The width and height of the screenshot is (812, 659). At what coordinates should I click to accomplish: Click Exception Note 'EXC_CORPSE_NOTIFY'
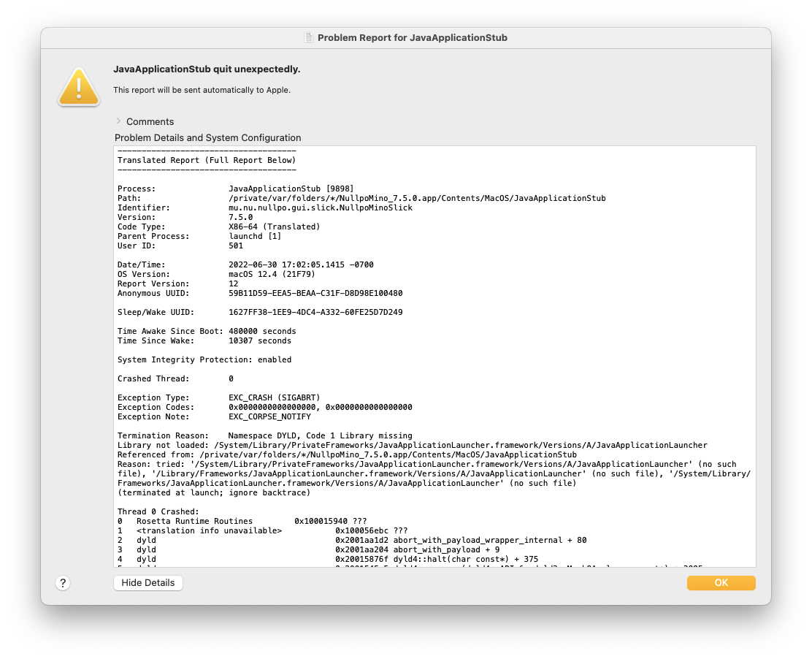269,416
